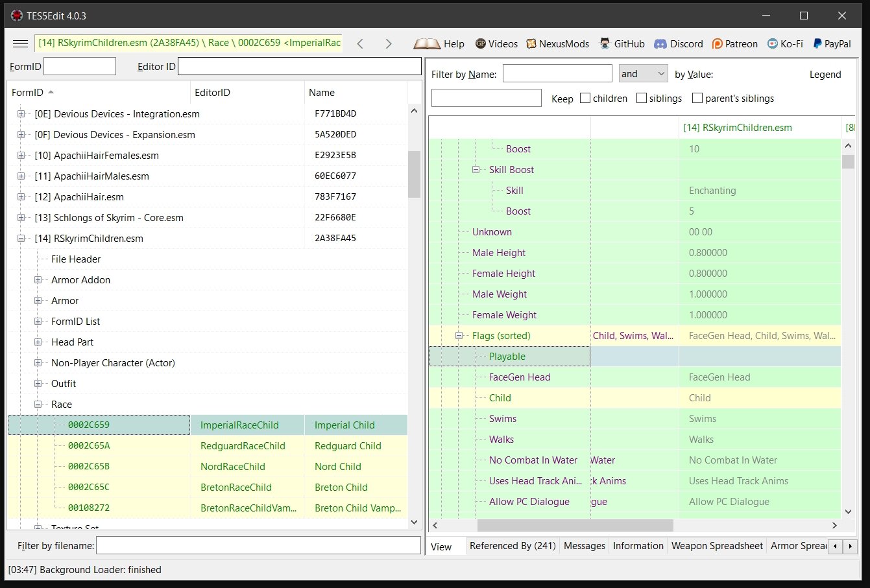The height and width of the screenshot is (588, 870).
Task: Click the TES5Edit app icon in title bar
Action: [16, 16]
